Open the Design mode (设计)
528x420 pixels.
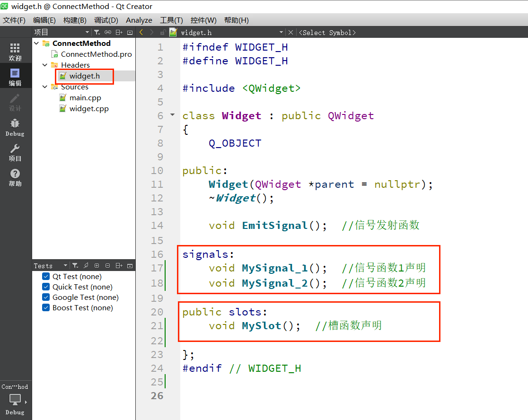(15, 102)
